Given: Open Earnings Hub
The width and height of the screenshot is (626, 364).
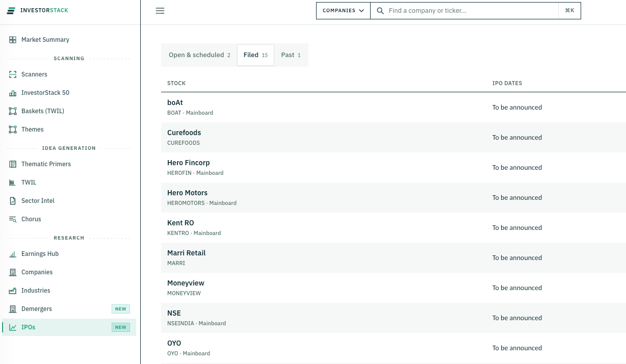Looking at the screenshot, I should point(69,254).
